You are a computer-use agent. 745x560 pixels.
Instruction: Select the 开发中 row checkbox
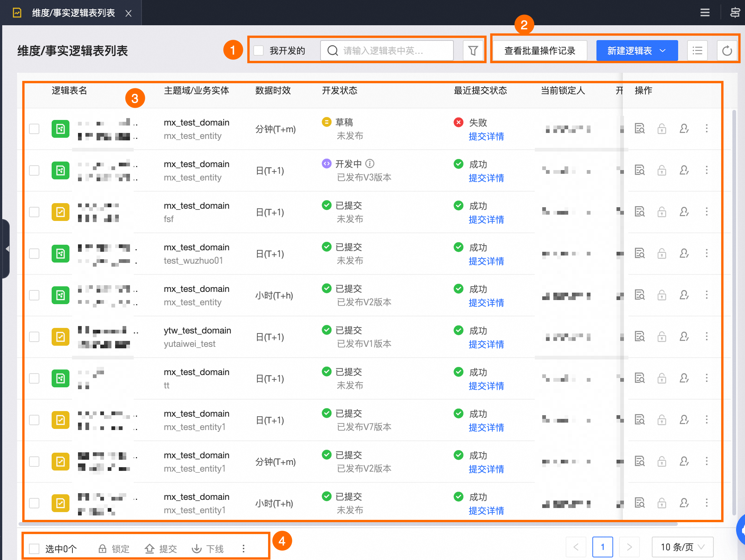[34, 170]
